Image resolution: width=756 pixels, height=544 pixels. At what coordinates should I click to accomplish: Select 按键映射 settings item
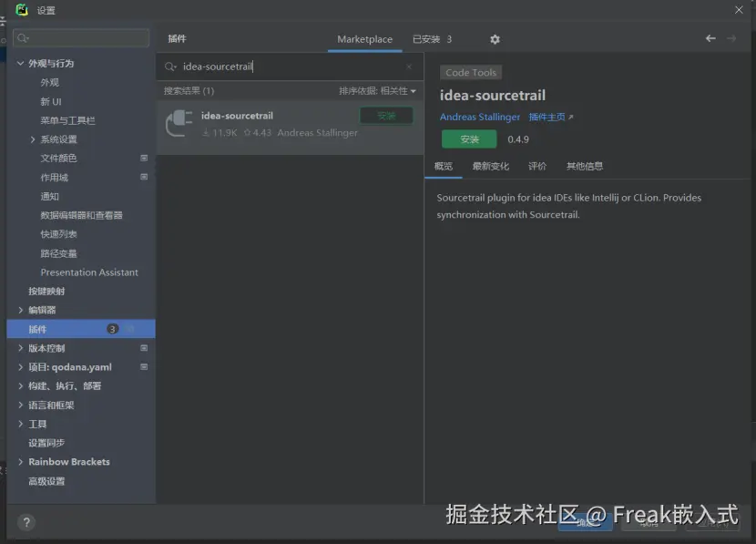[x=46, y=292]
